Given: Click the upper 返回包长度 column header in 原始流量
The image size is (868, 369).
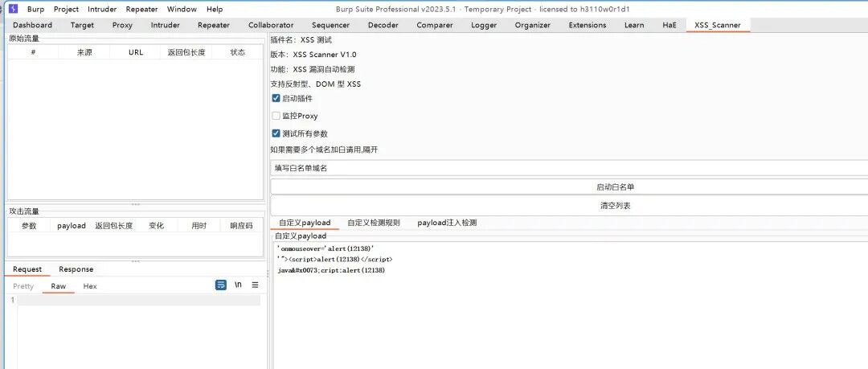Looking at the screenshot, I should pos(186,52).
